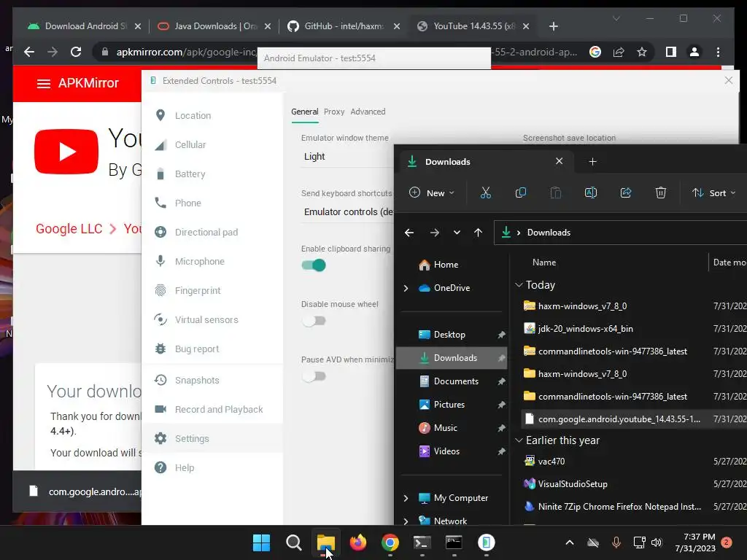Select Settings in Extended Controls sidebar
Viewport: 747px width, 560px height.
212,438
